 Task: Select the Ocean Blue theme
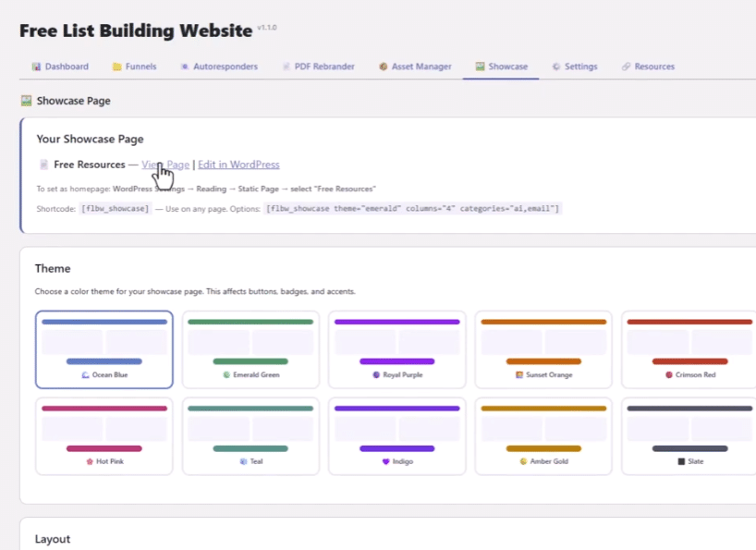coord(104,349)
